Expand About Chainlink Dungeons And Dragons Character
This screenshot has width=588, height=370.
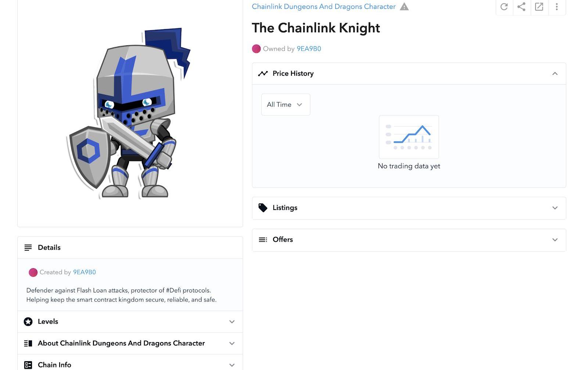(232, 343)
